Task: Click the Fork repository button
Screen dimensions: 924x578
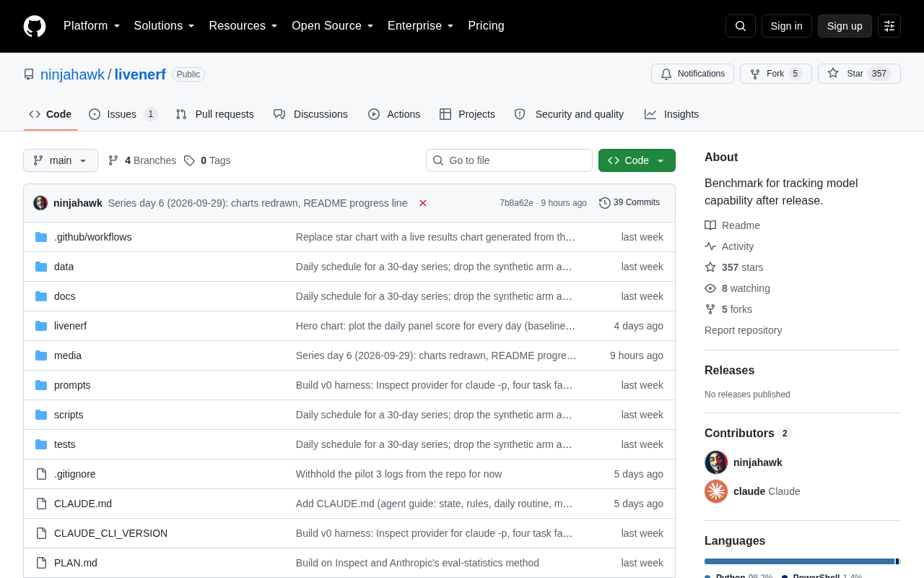Action: pos(776,74)
